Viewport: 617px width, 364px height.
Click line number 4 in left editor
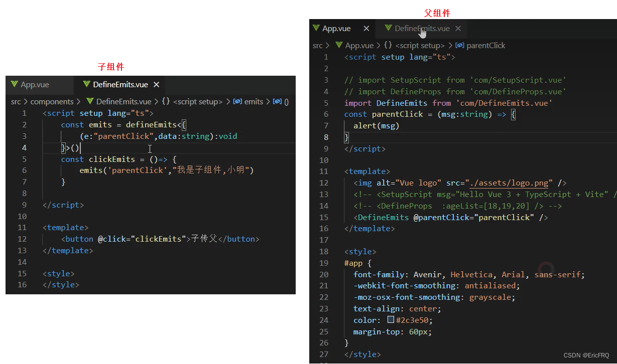tap(24, 148)
